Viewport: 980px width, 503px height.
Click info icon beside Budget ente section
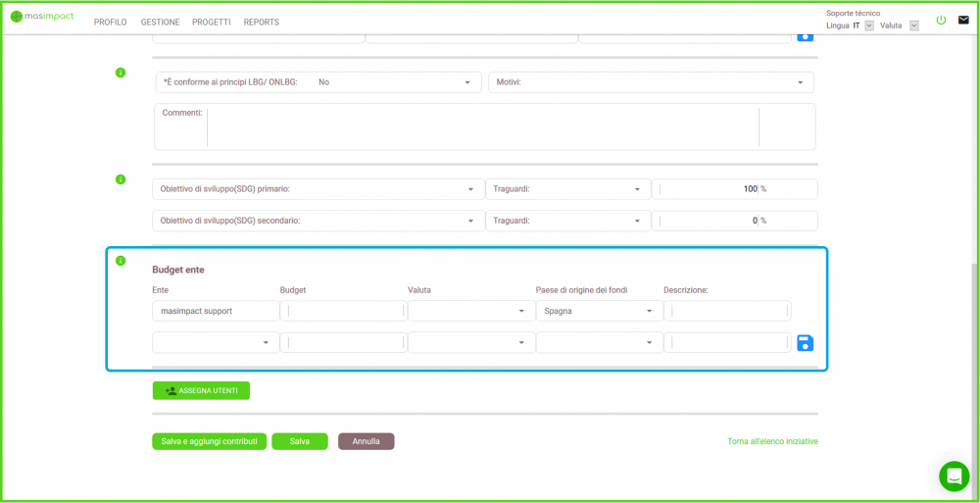(121, 261)
